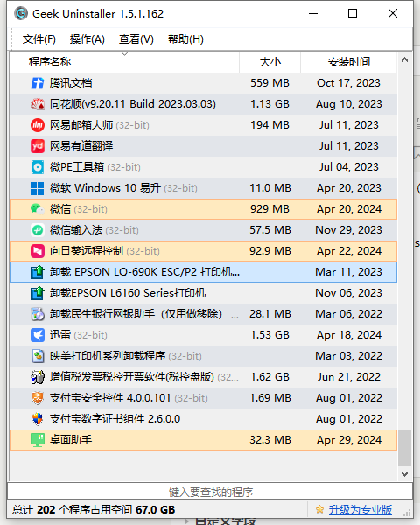Click the 1.62 GB size cell
This screenshot has width=420, height=525.
tap(270, 377)
